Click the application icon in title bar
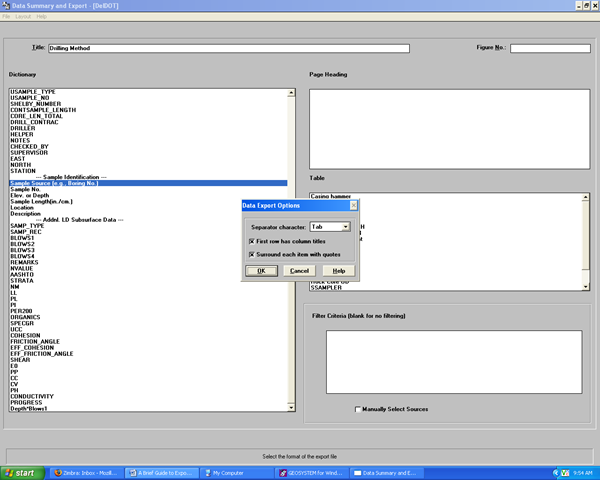 [6, 6]
